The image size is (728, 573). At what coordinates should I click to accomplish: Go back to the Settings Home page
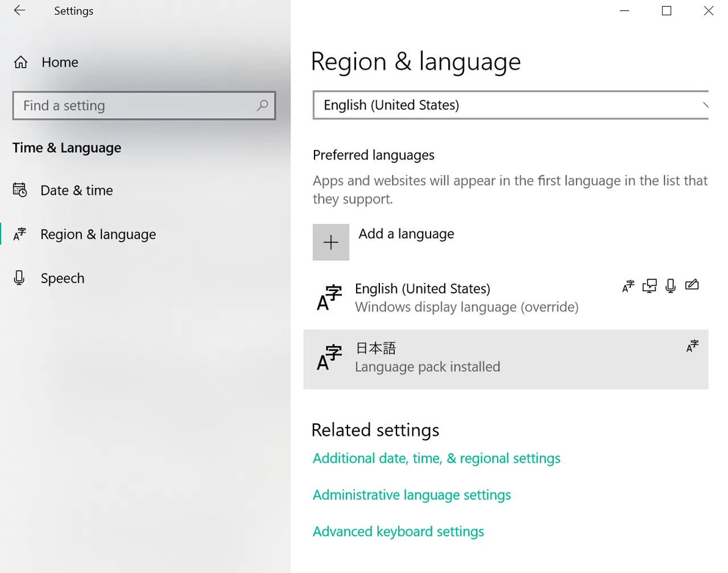coord(59,62)
